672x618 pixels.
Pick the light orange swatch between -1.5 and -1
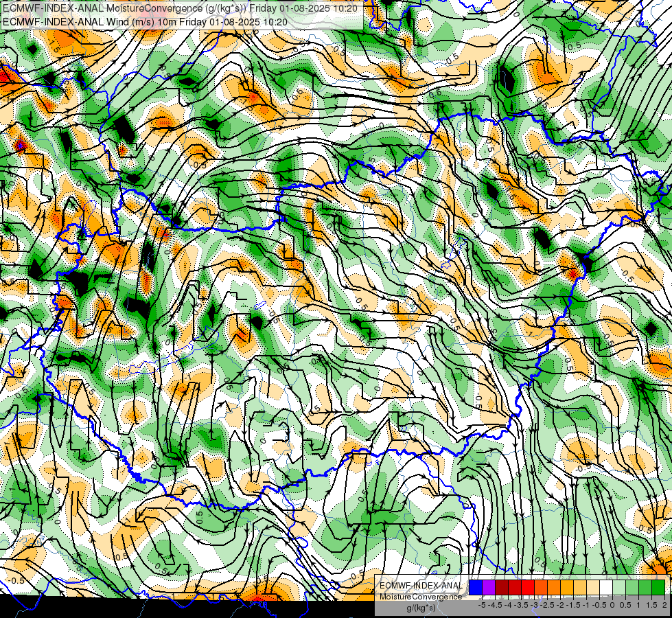point(580,587)
